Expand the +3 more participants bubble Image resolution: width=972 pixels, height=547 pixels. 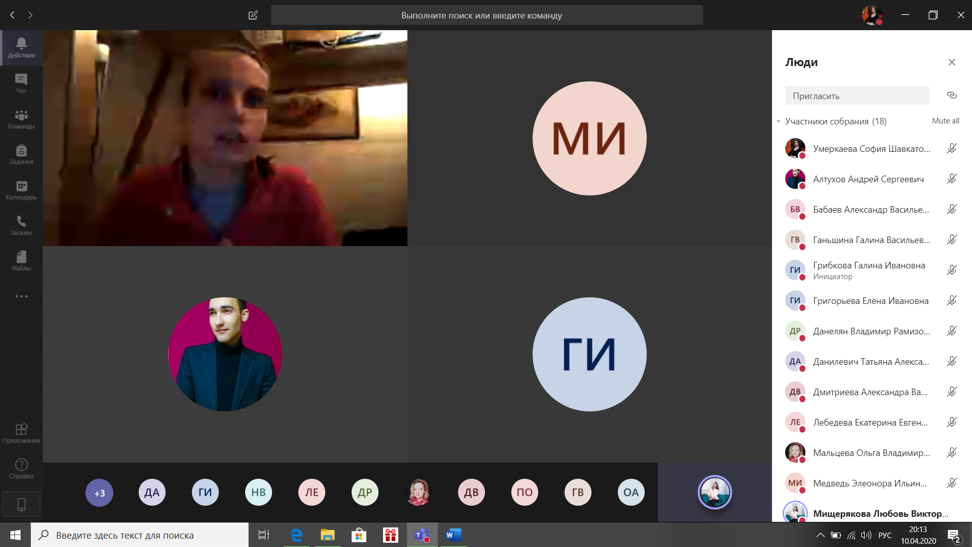[99, 492]
